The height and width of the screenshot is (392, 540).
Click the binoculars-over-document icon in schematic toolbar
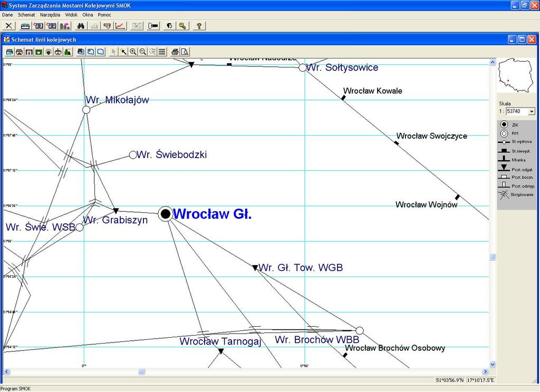coord(81,52)
